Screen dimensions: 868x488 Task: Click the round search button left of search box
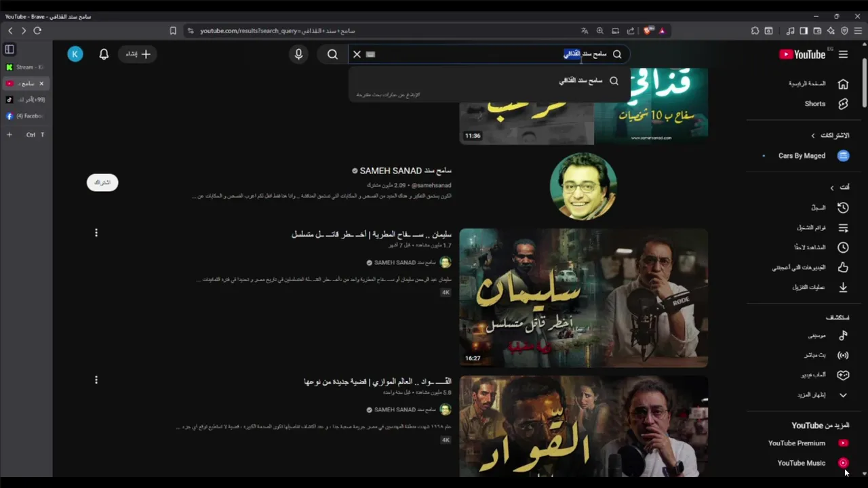(x=332, y=54)
